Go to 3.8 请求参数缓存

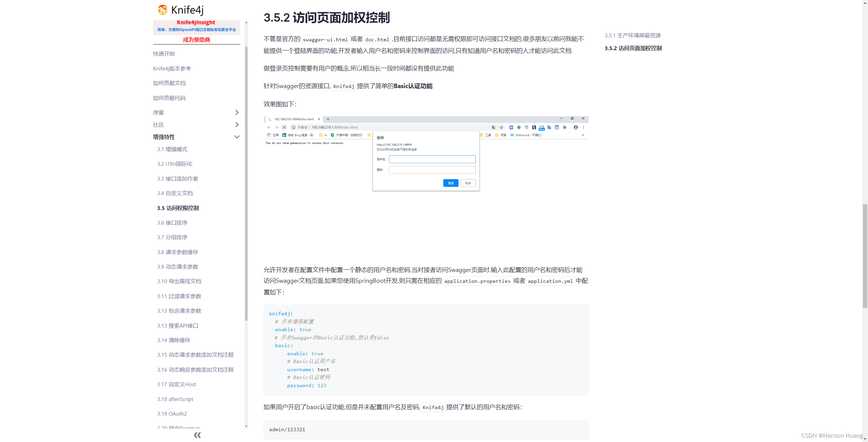click(177, 252)
